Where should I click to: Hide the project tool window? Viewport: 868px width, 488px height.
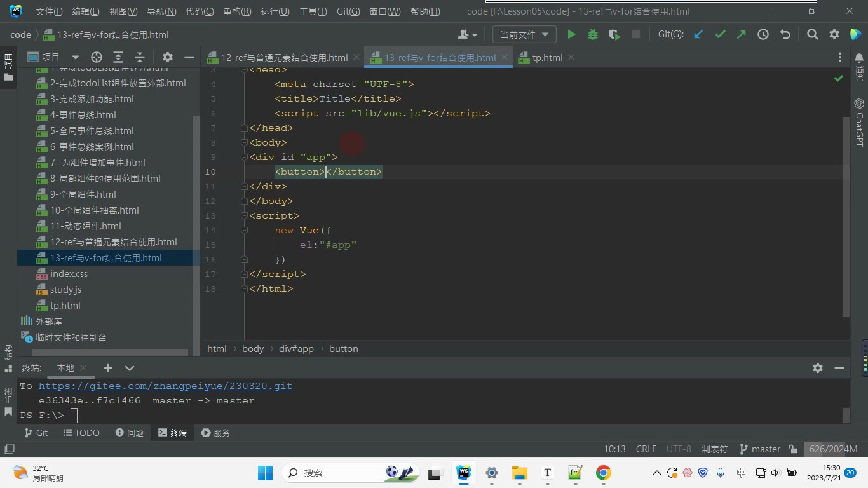coord(189,57)
